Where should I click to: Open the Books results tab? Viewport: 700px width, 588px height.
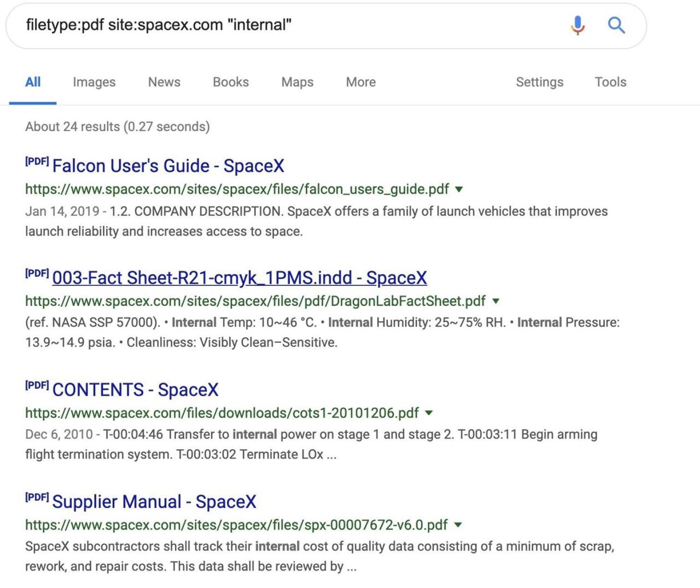point(231,82)
